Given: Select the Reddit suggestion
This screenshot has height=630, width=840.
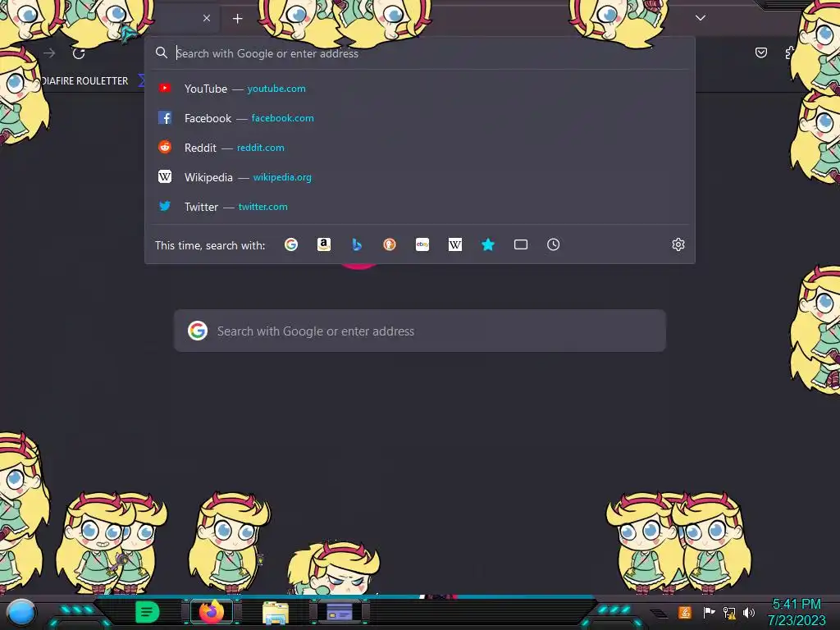Looking at the screenshot, I should (x=420, y=148).
